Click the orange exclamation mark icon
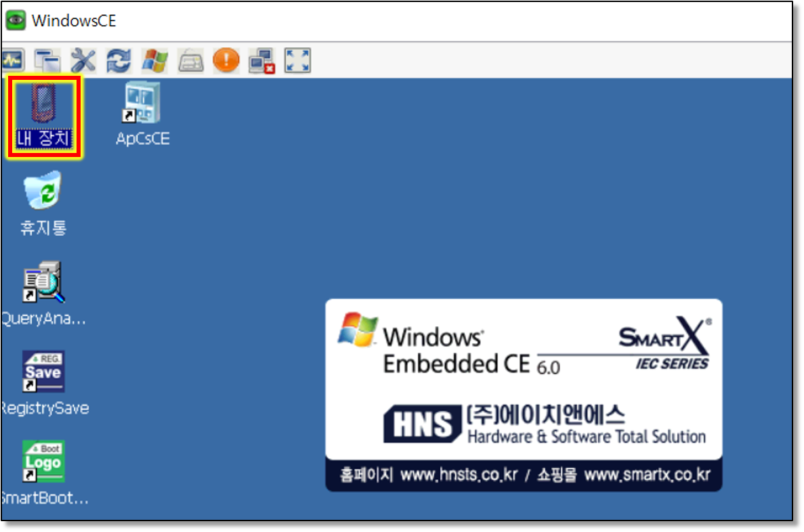Viewport: 804px width, 532px height. [226, 61]
